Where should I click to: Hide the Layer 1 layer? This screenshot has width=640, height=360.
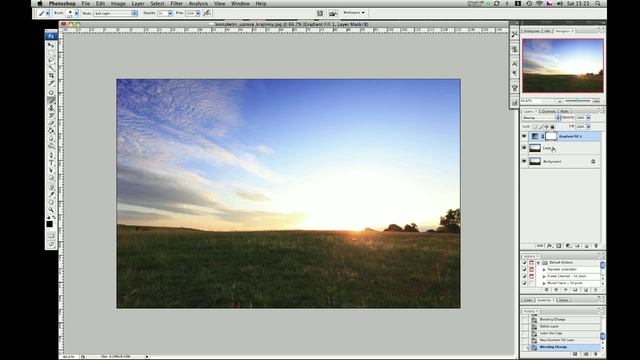[x=524, y=148]
